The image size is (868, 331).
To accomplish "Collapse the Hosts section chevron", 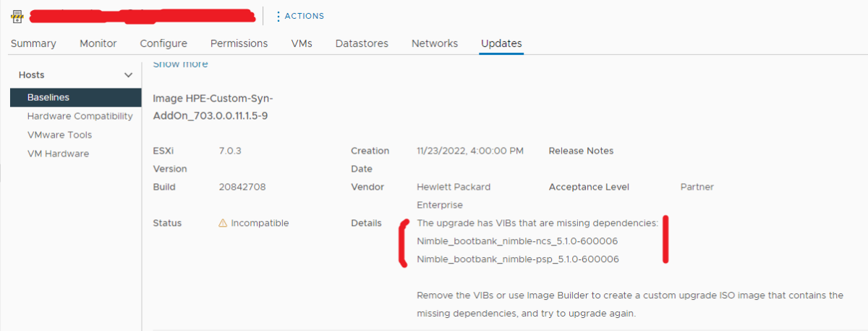I will click(x=129, y=75).
